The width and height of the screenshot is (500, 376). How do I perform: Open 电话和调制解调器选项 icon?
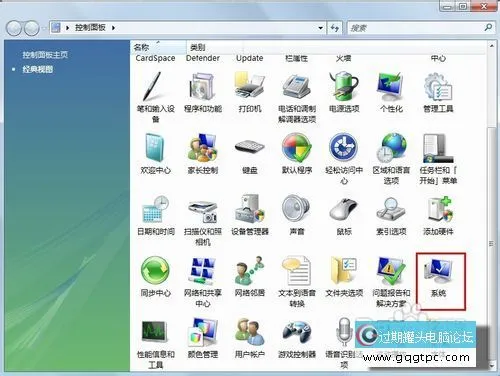(297, 87)
